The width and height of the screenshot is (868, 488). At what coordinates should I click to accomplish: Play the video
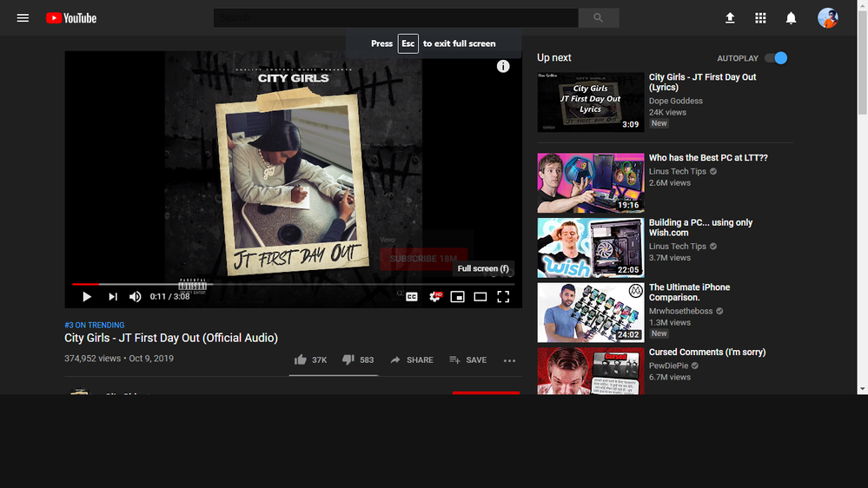pyautogui.click(x=87, y=297)
